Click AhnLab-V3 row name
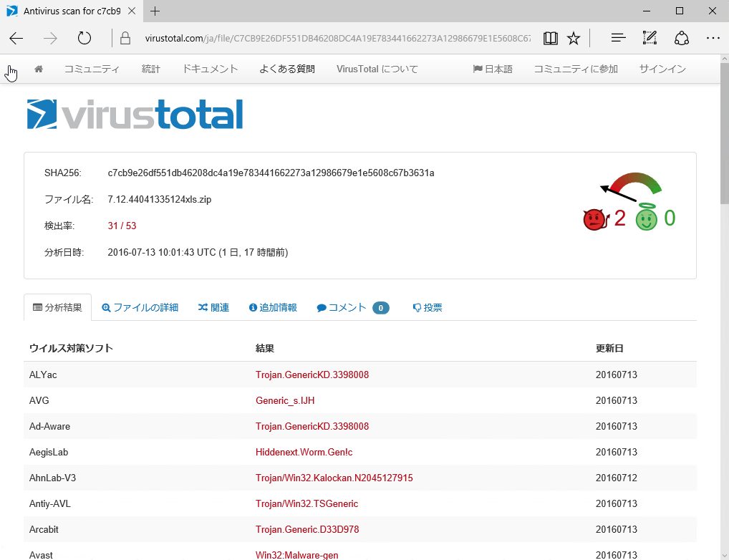 52,478
